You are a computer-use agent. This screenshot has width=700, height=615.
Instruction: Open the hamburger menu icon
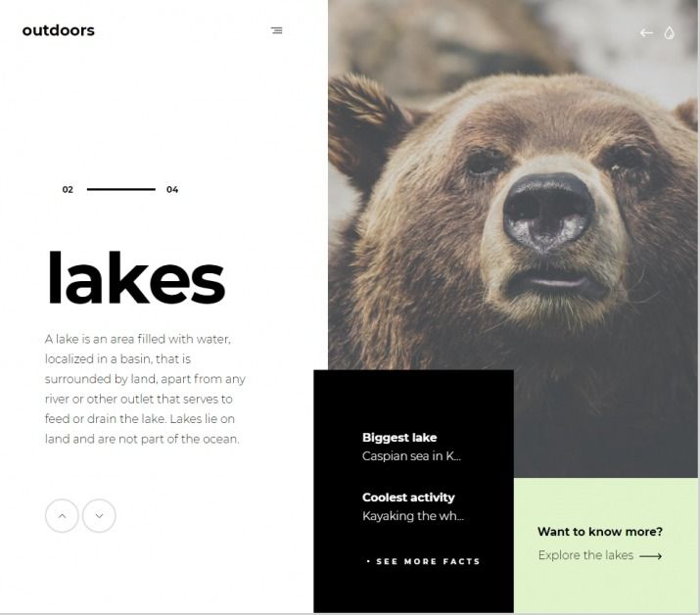tap(276, 30)
